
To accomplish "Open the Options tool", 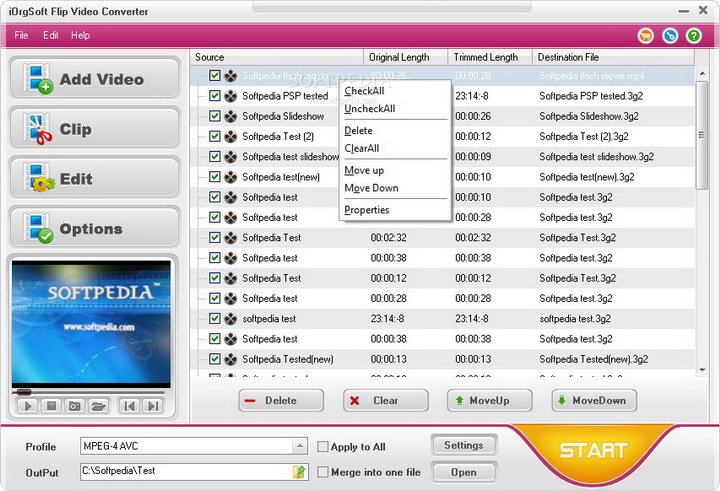I will [94, 227].
